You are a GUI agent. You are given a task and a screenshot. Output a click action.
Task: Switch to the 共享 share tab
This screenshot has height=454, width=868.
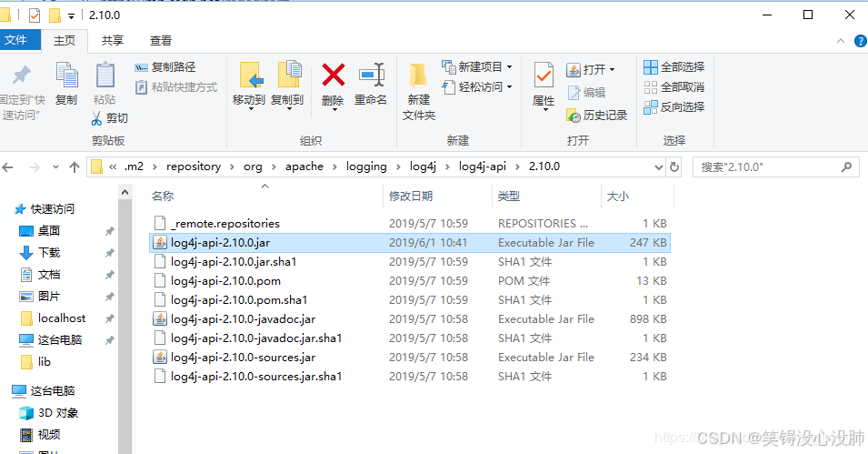[x=113, y=40]
